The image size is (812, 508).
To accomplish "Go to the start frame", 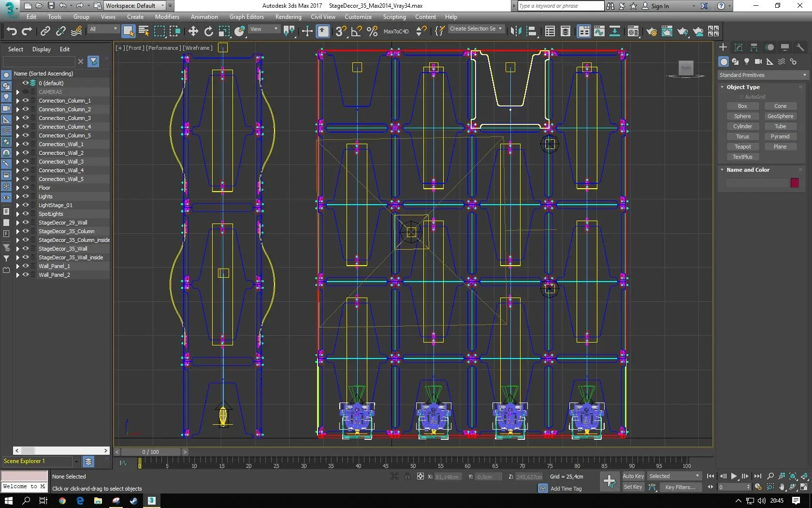I will pos(710,476).
